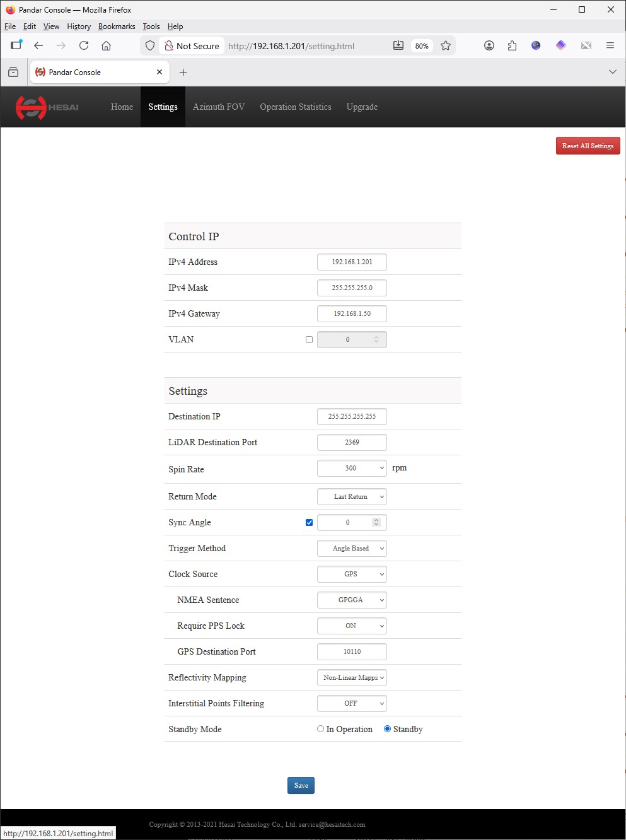Switch to the Azimuth FOV tab
Image resolution: width=626 pixels, height=840 pixels.
coord(219,107)
